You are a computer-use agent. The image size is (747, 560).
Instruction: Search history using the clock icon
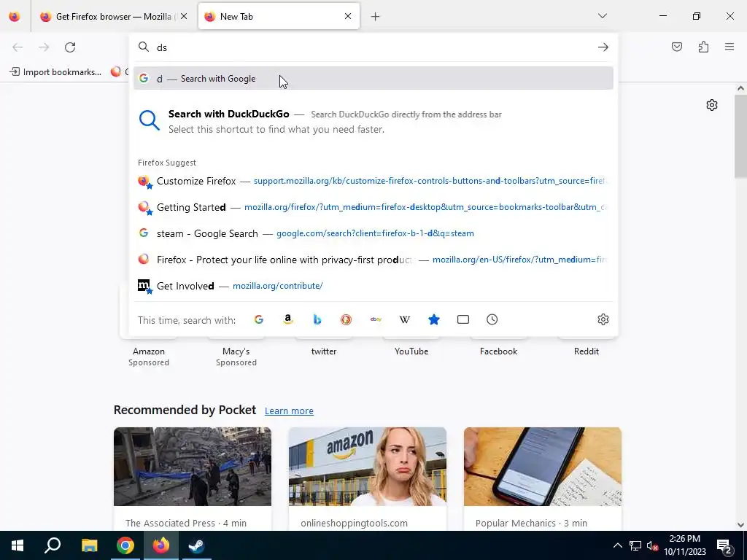492,319
